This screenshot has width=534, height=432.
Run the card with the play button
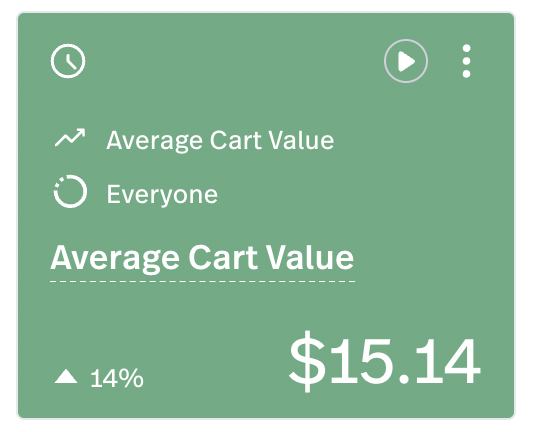click(406, 61)
